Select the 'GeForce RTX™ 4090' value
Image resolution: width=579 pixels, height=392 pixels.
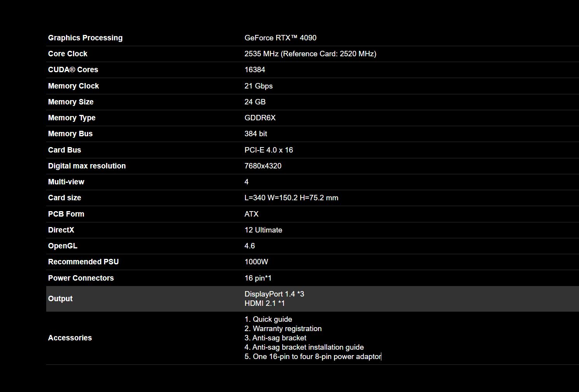(280, 38)
